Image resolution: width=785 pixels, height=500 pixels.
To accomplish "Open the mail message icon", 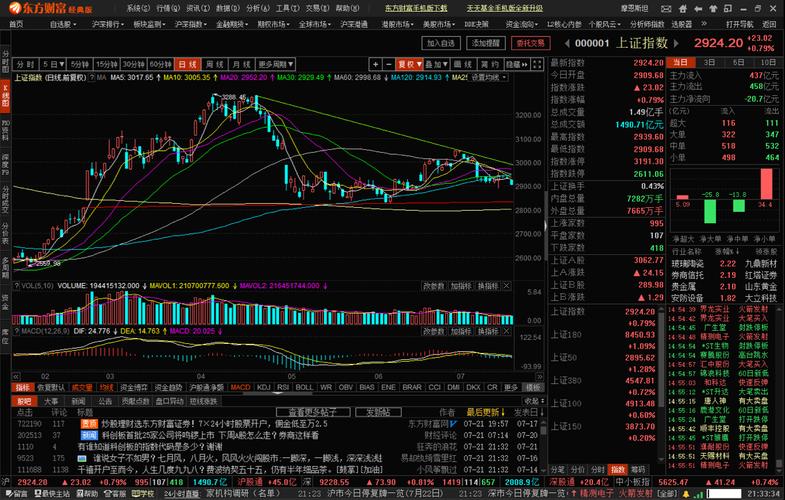I will [x=666, y=9].
